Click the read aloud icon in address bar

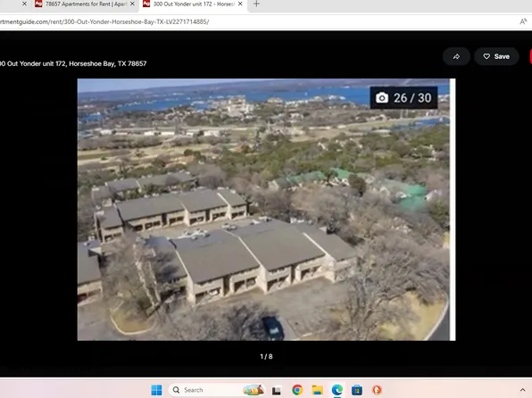point(523,21)
